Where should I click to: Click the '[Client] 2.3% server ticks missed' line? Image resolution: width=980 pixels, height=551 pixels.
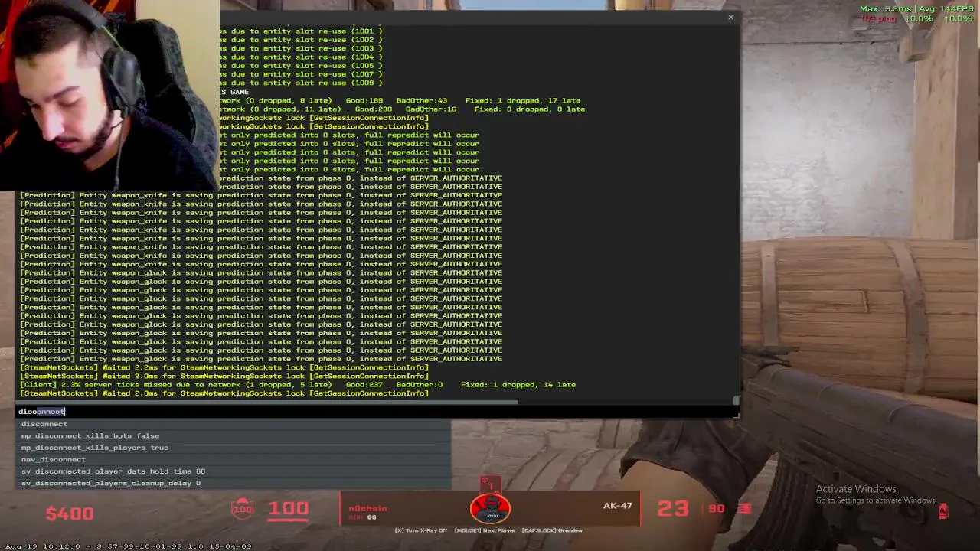tap(297, 385)
